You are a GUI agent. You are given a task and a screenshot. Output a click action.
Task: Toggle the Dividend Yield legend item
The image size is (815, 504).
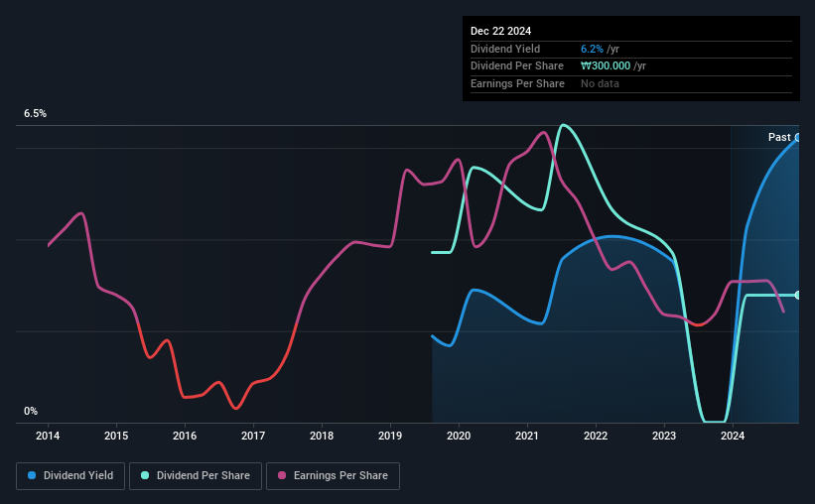pyautogui.click(x=70, y=476)
